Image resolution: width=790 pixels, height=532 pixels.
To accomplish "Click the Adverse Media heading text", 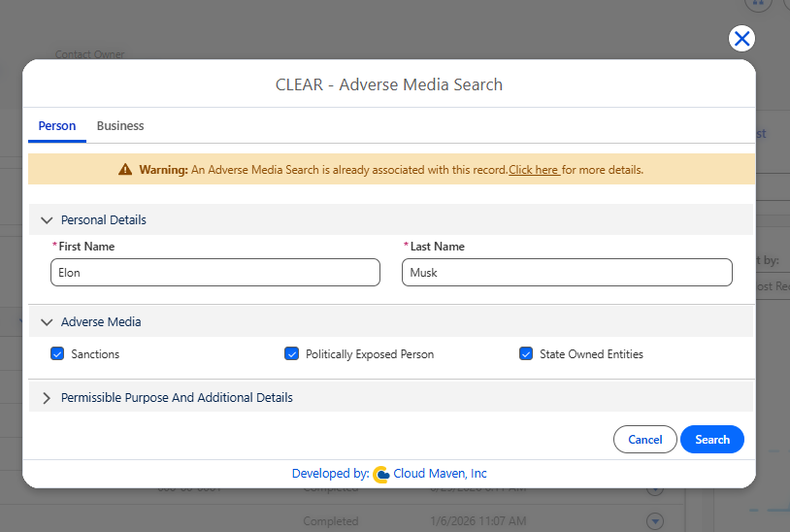I will coord(101,322).
